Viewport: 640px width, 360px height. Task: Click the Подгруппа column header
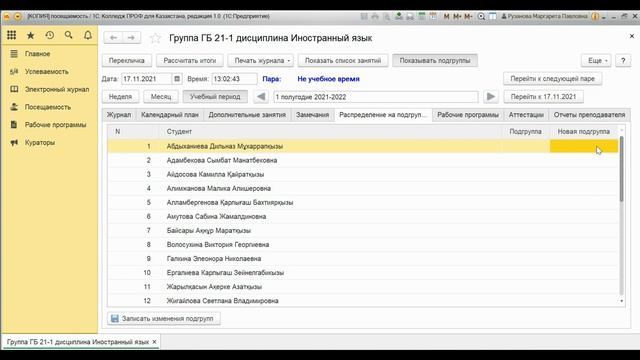point(525,131)
